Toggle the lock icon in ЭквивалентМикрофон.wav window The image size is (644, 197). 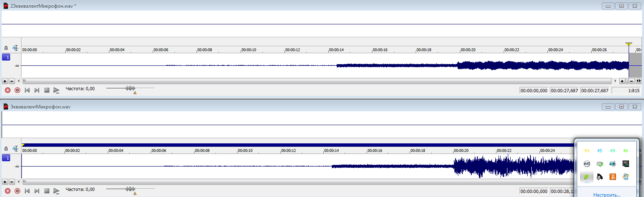[x=6, y=149]
